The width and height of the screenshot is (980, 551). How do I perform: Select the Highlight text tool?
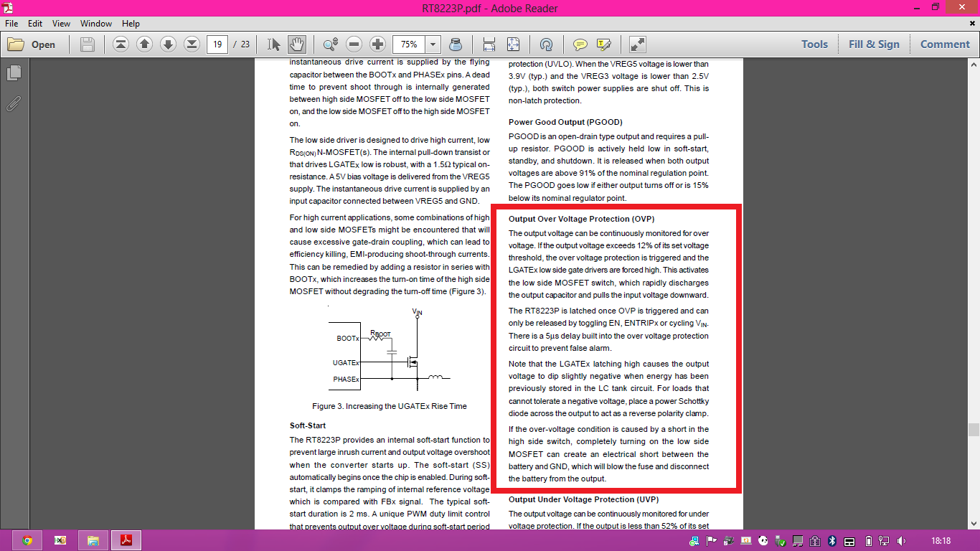pyautogui.click(x=603, y=44)
